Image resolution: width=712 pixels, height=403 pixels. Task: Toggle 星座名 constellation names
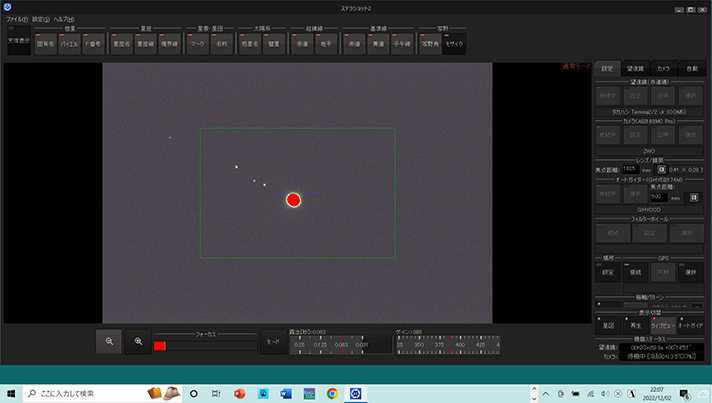(122, 44)
